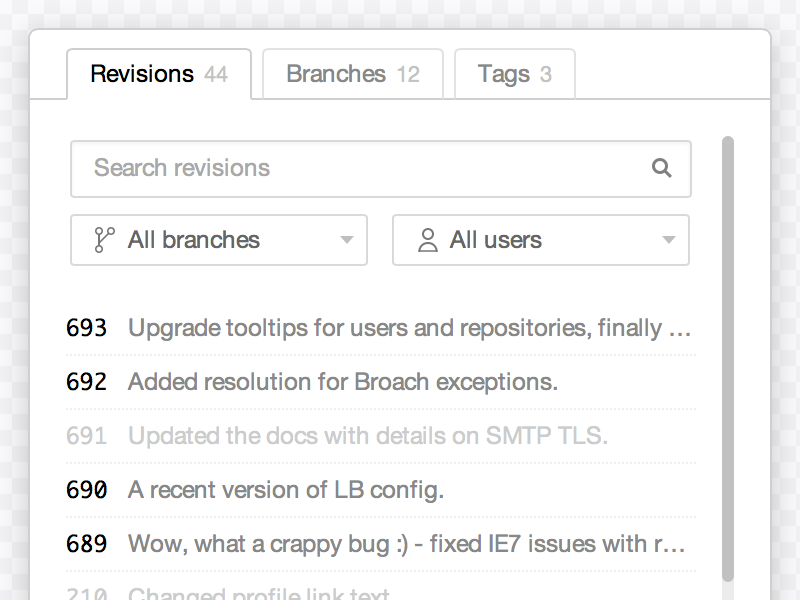This screenshot has height=600, width=800.
Task: Click the search magnifier icon
Action: click(662, 169)
